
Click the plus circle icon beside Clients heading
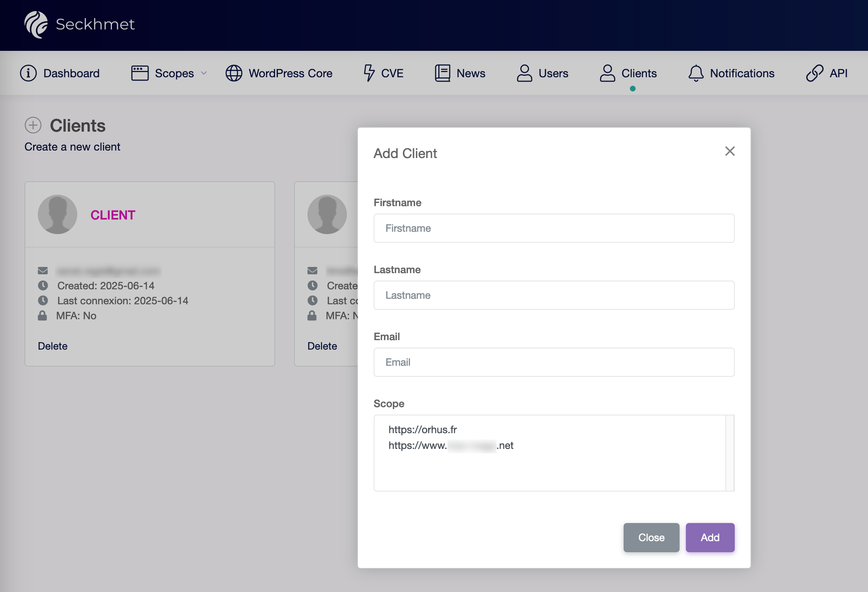point(33,125)
